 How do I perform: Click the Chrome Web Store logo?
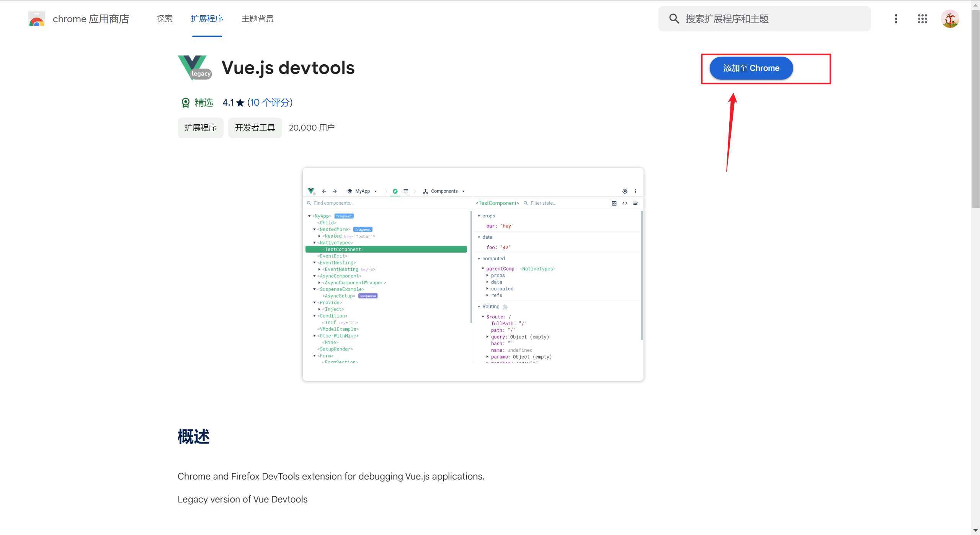(x=37, y=19)
